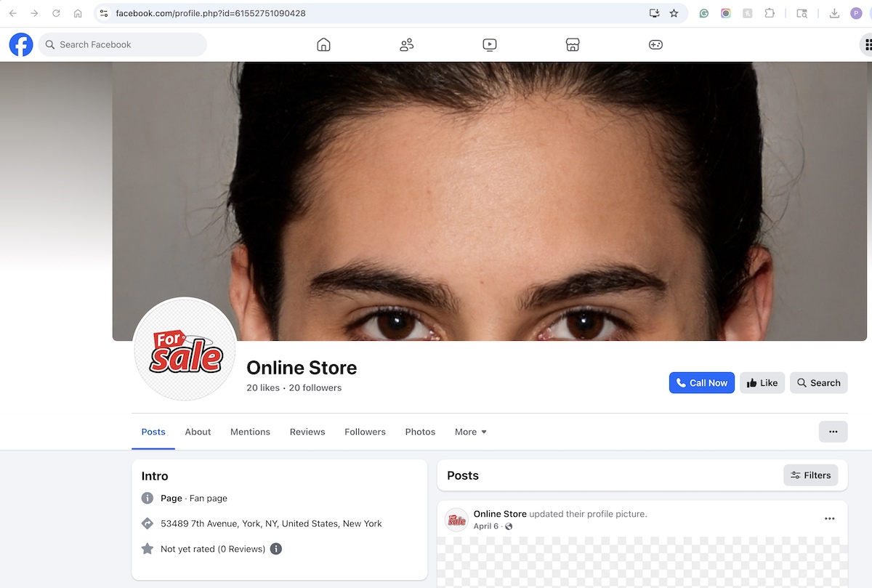This screenshot has width=872, height=588.
Task: Bookmark this page with the star icon
Action: [x=674, y=13]
